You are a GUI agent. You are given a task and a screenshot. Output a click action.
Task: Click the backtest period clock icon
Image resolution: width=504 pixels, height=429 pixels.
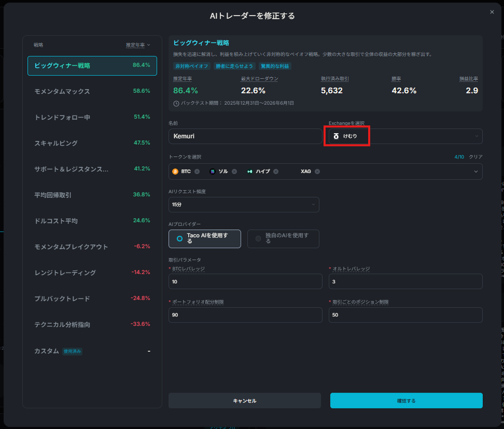[x=176, y=104]
